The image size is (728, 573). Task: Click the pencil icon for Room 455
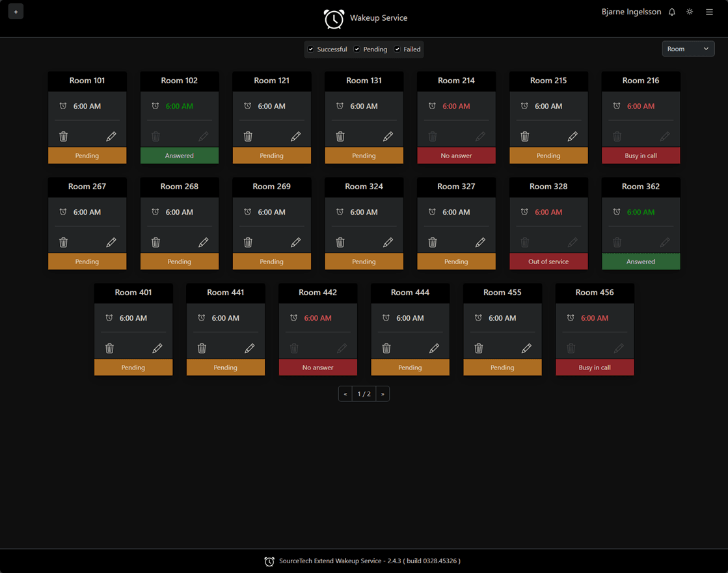(526, 349)
